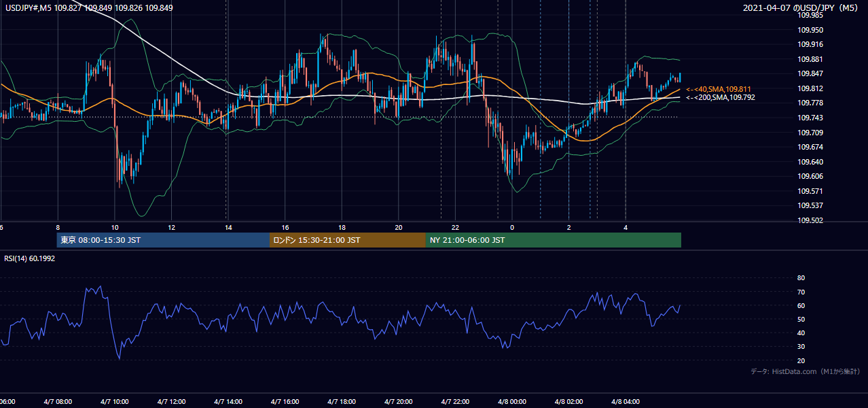Click the RSI 80 level label
This screenshot has width=868, height=408.
[801, 278]
